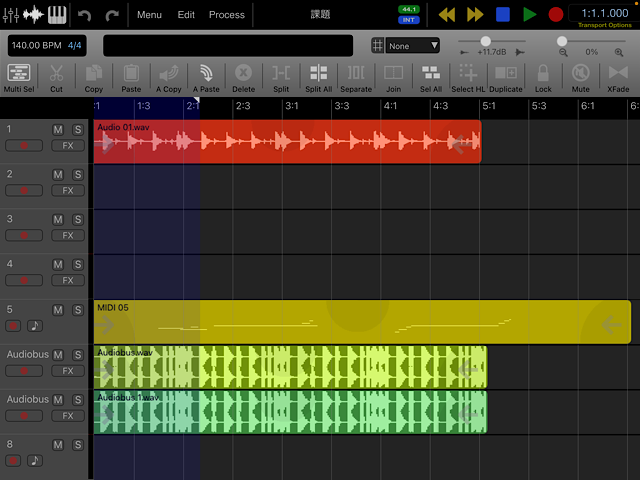The image size is (640, 480).
Task: Click the Split tool
Action: (281, 78)
